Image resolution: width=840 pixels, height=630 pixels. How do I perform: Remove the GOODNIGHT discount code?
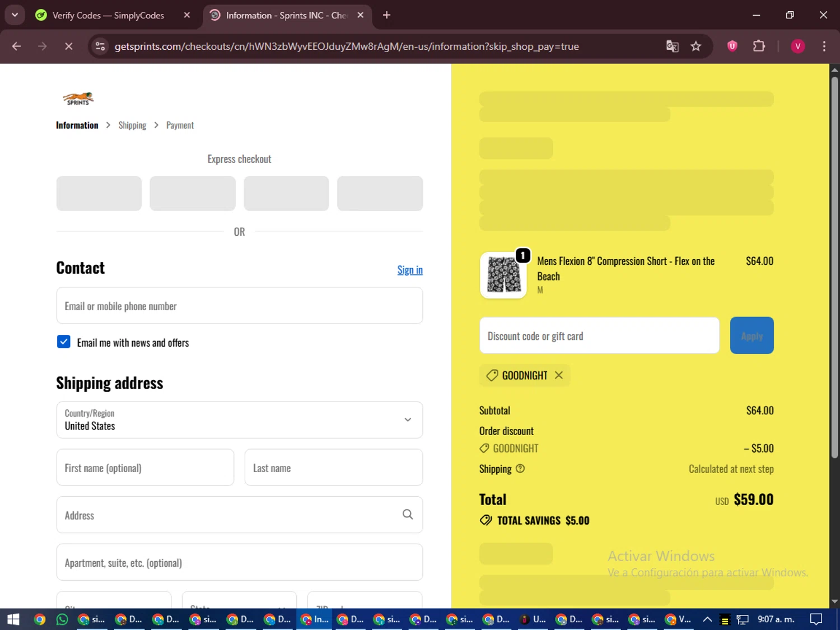(x=559, y=375)
